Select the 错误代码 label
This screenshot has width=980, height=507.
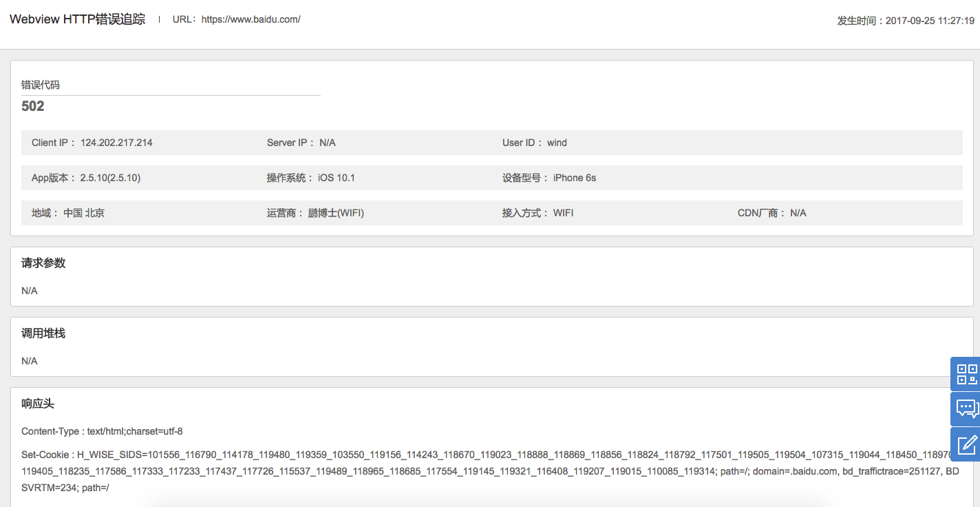click(41, 85)
